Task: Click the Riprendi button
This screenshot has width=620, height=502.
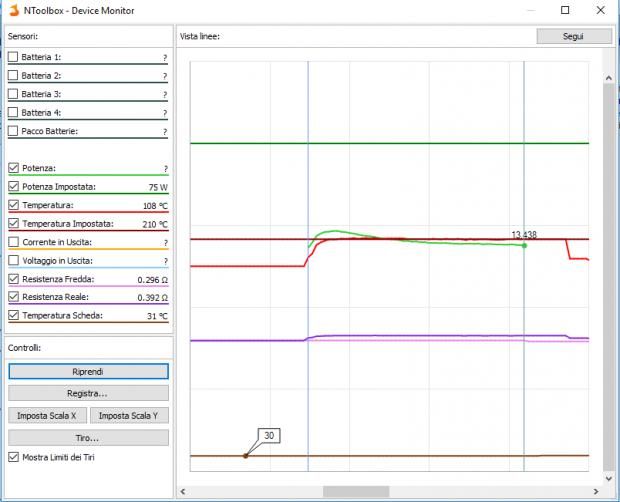Action: click(88, 372)
